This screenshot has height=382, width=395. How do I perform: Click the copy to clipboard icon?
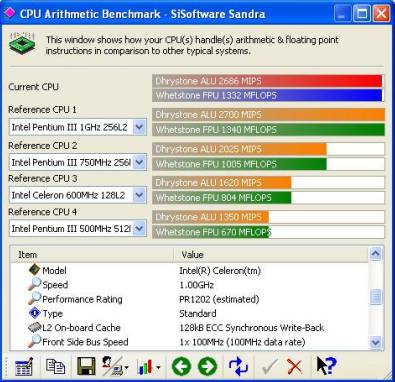55,366
